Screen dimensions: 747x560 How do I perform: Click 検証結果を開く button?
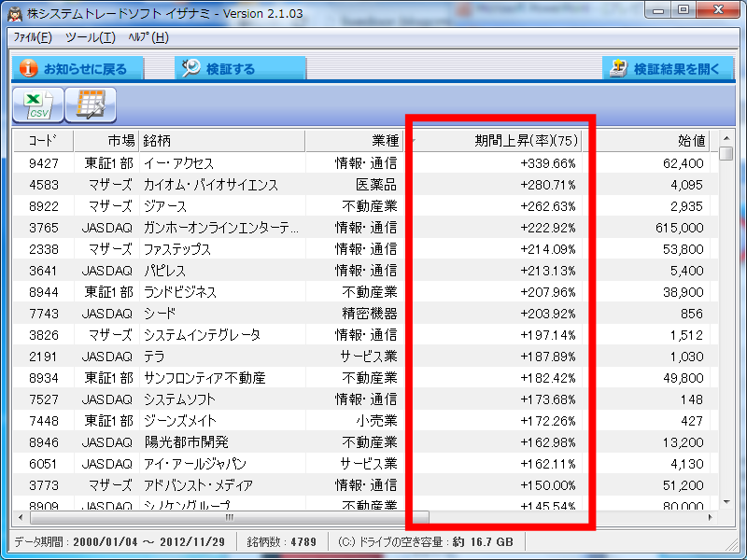click(x=669, y=68)
